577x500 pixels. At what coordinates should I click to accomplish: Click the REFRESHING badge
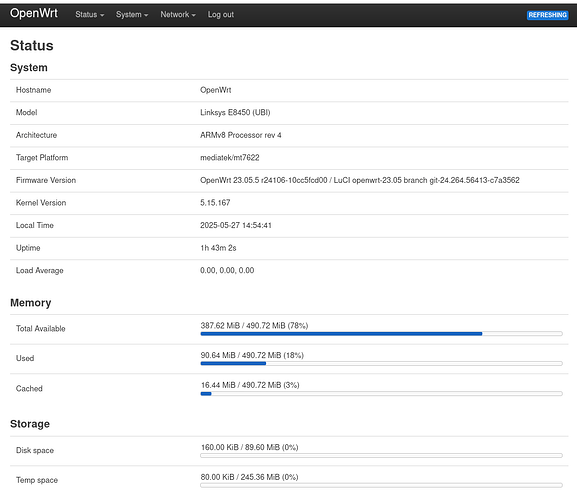[547, 15]
